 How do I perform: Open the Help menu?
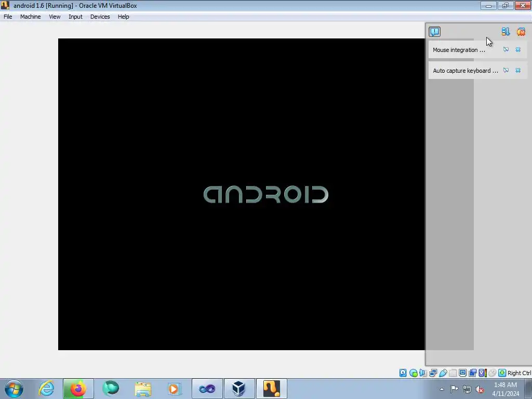[124, 17]
